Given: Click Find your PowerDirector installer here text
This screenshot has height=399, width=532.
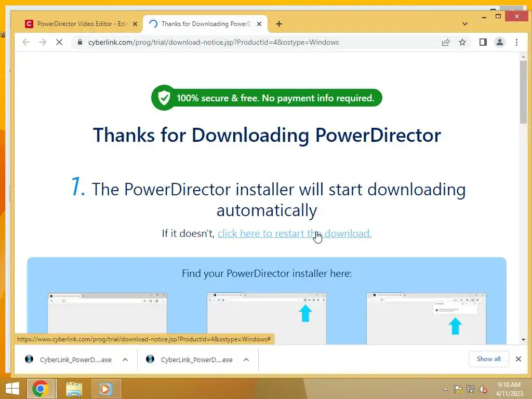Looking at the screenshot, I should (x=267, y=273).
